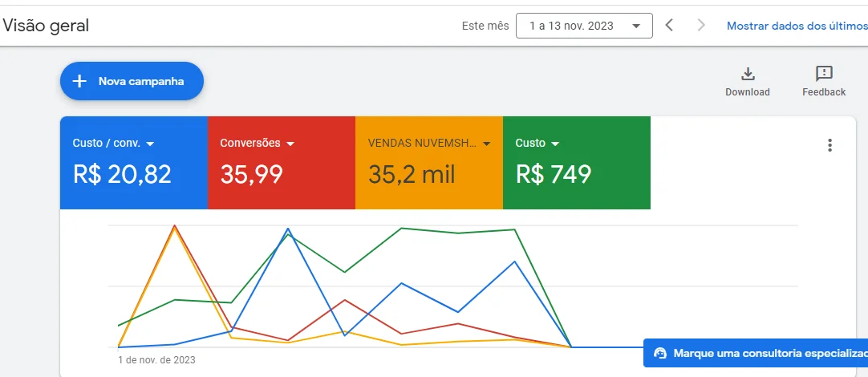868x377 pixels.
Task: Click the red line's highest peak in chart
Action: [x=174, y=226]
